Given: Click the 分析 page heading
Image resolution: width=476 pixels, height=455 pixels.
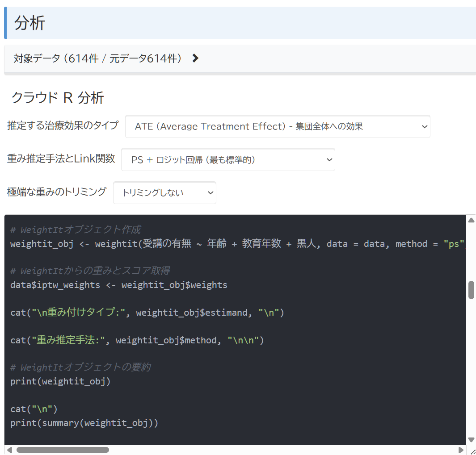Looking at the screenshot, I should coord(30,23).
